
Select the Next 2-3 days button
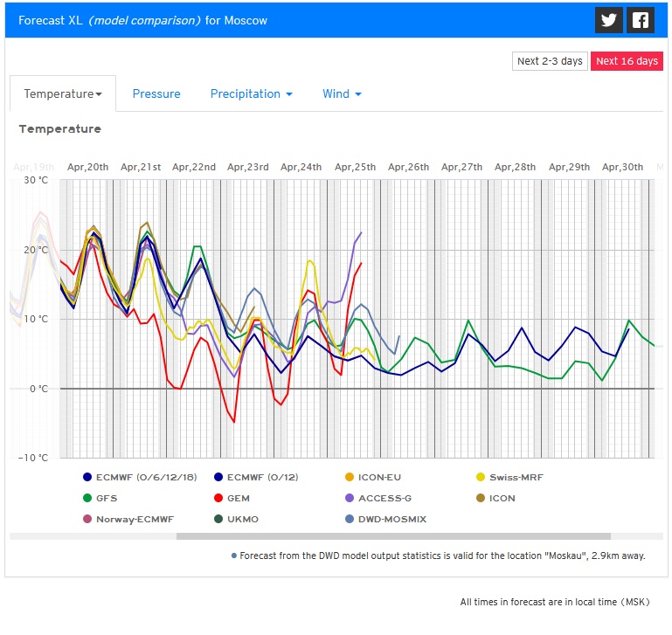pos(550,61)
